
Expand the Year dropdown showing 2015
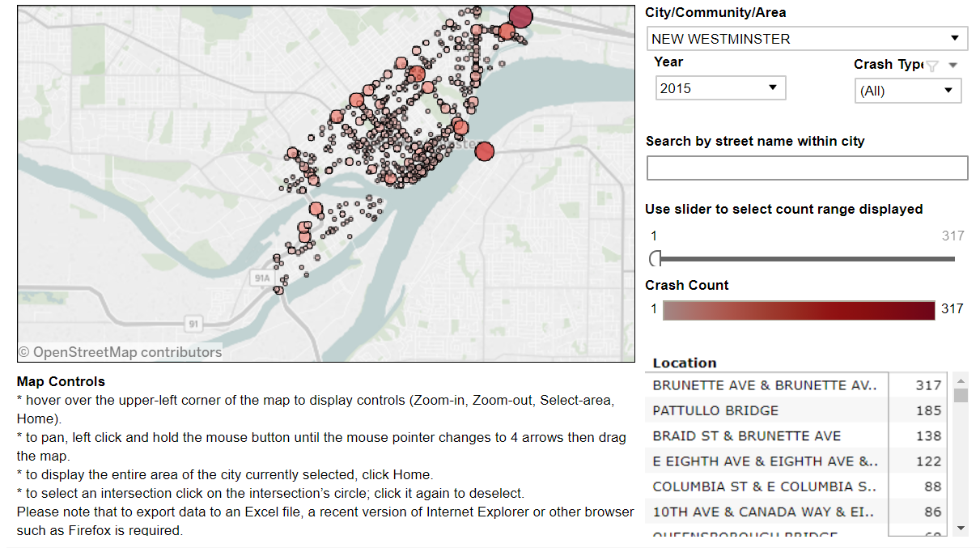click(719, 87)
